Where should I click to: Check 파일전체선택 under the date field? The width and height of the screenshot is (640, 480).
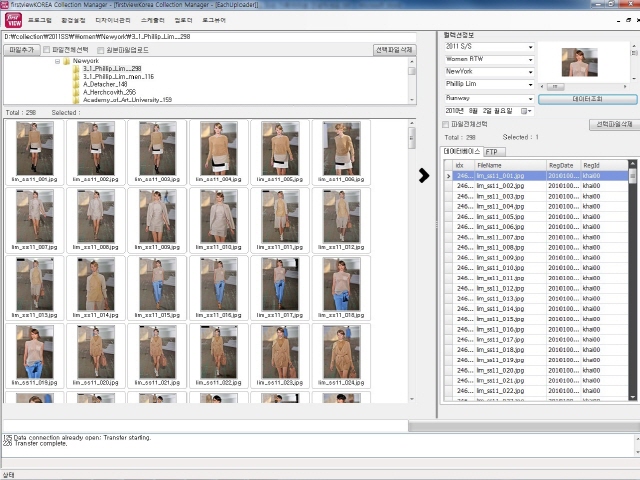[x=446, y=124]
